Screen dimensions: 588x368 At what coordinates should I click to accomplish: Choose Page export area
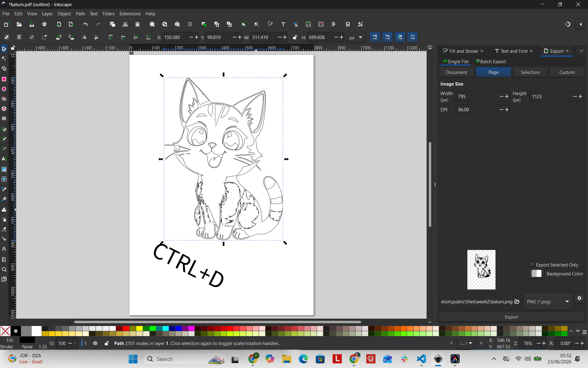pyautogui.click(x=493, y=72)
